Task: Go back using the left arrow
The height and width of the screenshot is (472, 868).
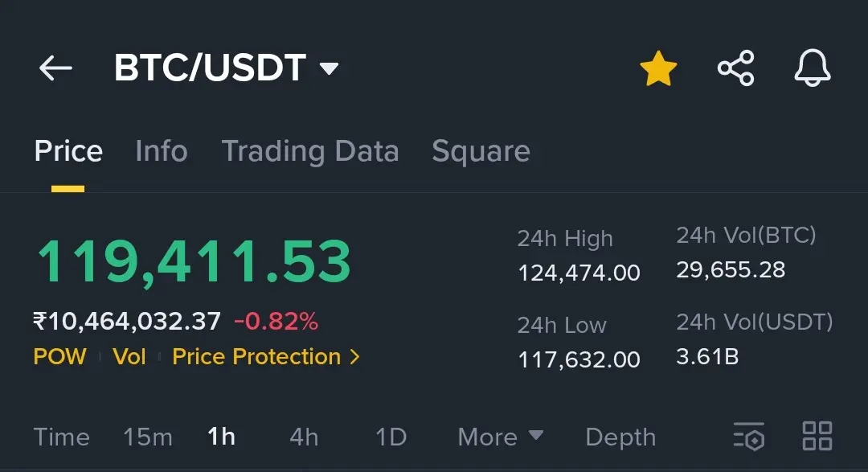Action: pos(55,68)
